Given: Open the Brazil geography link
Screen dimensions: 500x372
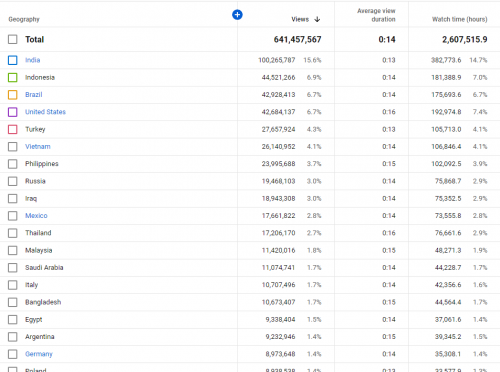Looking at the screenshot, I should (x=34, y=95).
